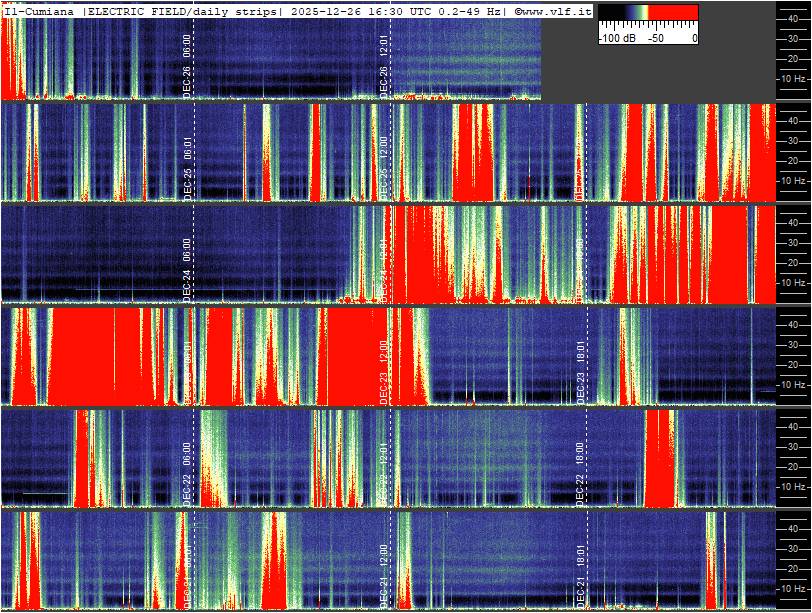Image resolution: width=812 pixels, height=613 pixels.
Task: Click the -100 dB label on the color scale
Action: [x=619, y=38]
